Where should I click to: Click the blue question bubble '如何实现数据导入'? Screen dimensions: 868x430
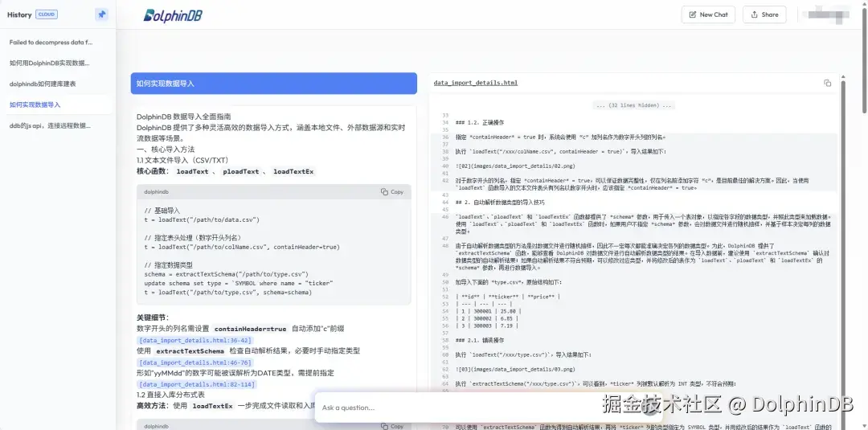tap(273, 84)
